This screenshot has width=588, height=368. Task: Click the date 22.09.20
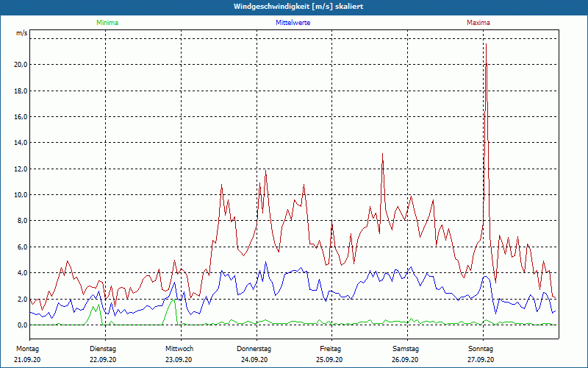click(103, 360)
